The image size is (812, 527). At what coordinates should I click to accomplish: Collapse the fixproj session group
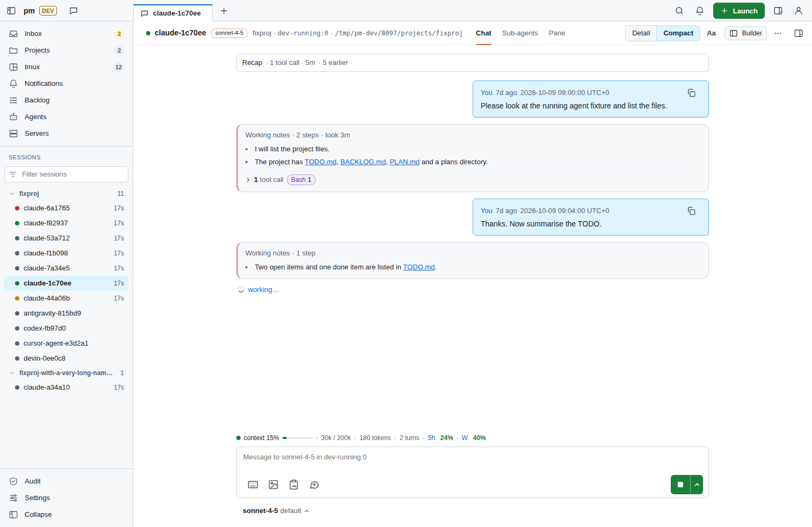12,194
